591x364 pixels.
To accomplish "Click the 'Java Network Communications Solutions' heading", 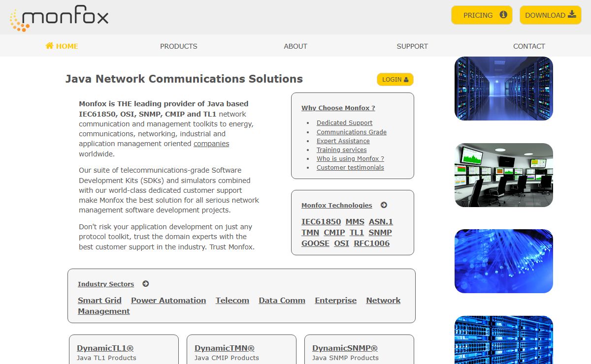I will (x=184, y=79).
